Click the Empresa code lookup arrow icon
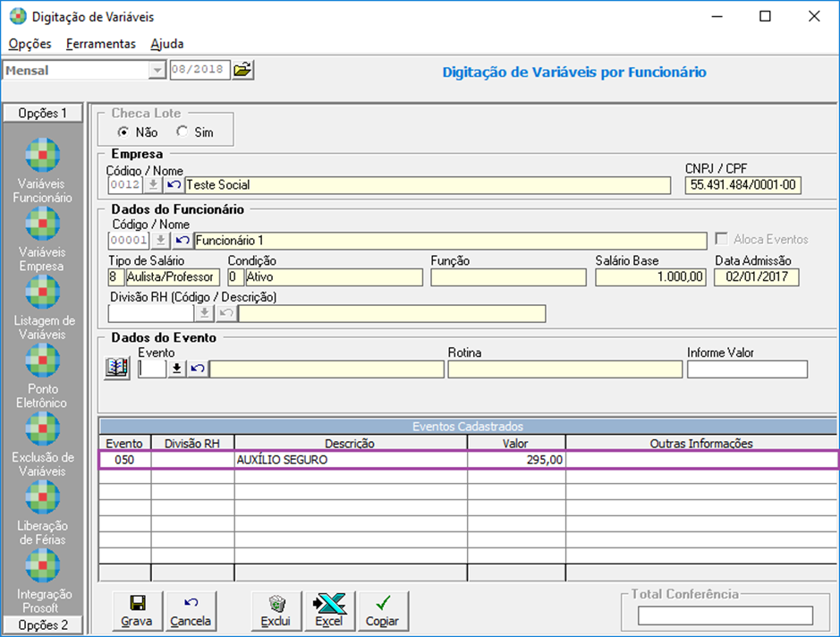 tap(153, 185)
